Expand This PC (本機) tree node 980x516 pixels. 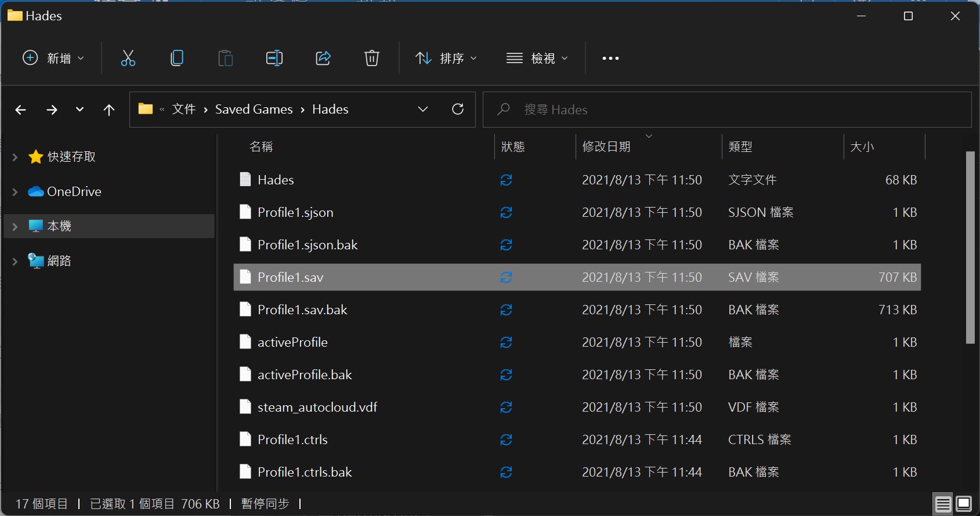(x=15, y=227)
